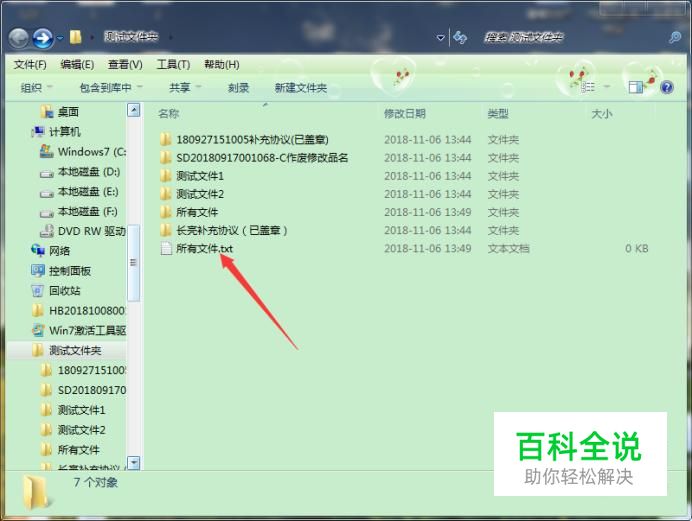The width and height of the screenshot is (692, 521).
Task: Open the 帮助(H) menu
Action: pos(222,65)
